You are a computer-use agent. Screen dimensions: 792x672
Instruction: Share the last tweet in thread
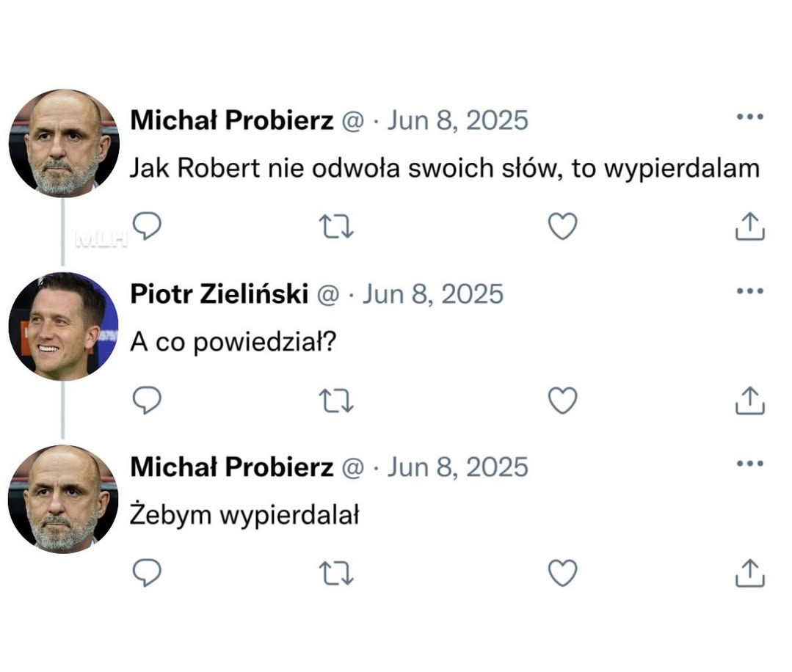point(749,573)
